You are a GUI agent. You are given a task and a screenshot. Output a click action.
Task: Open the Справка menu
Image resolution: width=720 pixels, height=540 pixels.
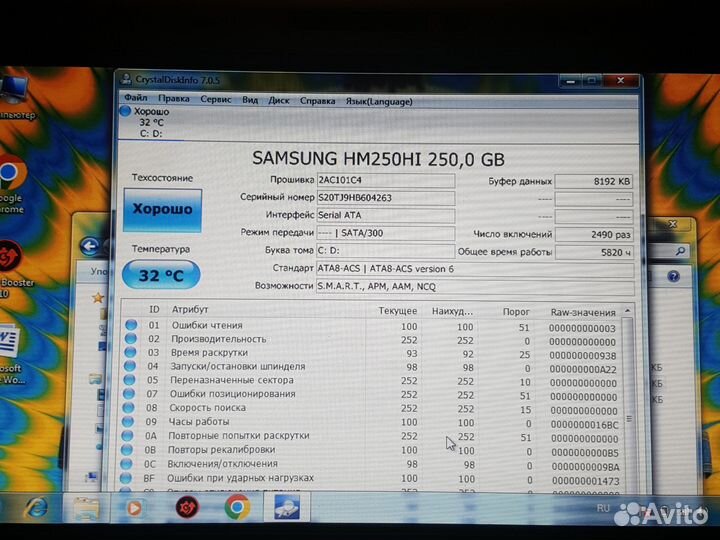(x=317, y=101)
